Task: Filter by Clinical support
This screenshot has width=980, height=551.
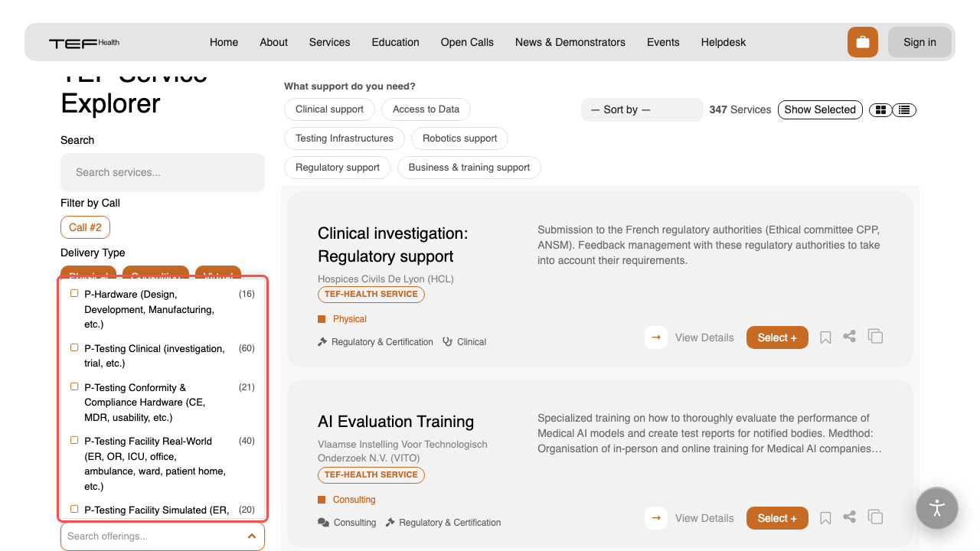Action: (x=330, y=109)
